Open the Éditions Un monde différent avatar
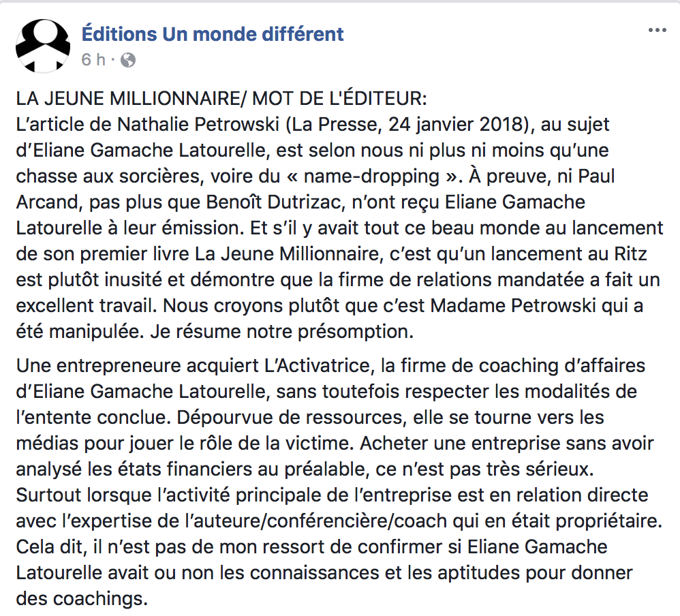Viewport: 680px width, 616px height. point(43,46)
